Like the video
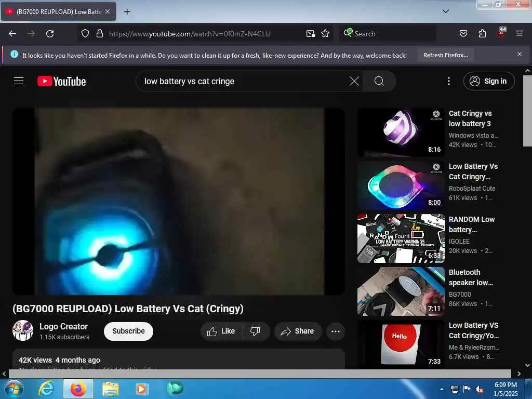This screenshot has width=532, height=399. 221,331
